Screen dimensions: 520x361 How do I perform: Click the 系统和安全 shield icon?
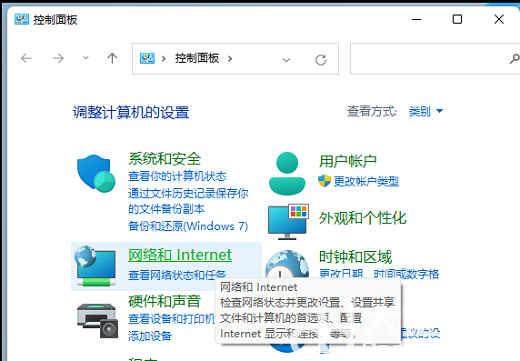tap(96, 173)
